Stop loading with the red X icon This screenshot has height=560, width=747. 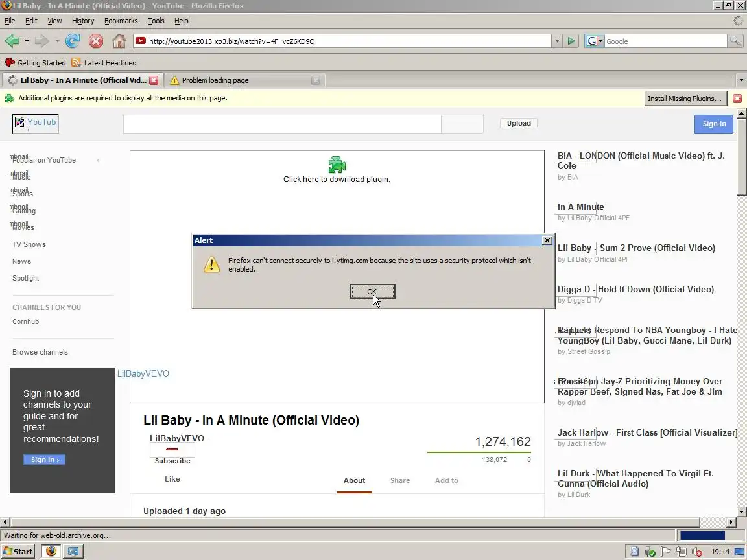[x=96, y=41]
